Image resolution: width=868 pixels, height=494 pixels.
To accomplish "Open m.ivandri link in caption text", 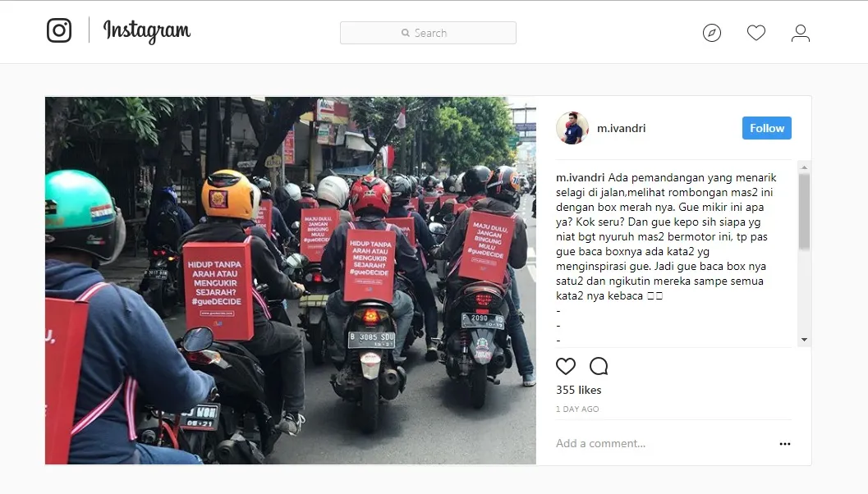I will (580, 177).
